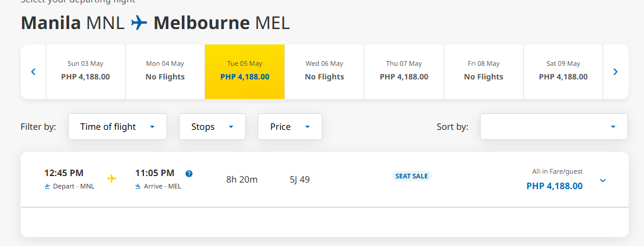The image size is (644, 246).
Task: Select the Mon 04 May No Flights tab
Action: click(x=165, y=72)
